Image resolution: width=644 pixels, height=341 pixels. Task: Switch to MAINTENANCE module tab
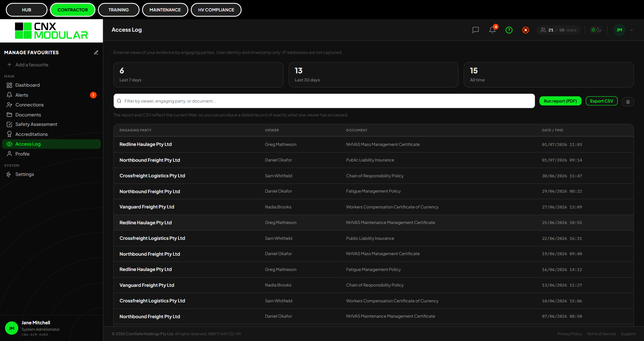tap(165, 10)
